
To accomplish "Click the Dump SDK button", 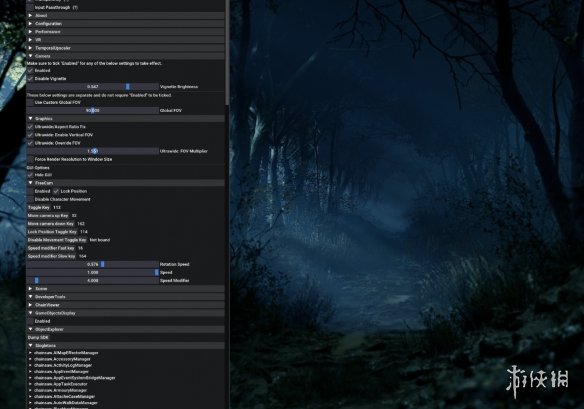I will coord(38,337).
